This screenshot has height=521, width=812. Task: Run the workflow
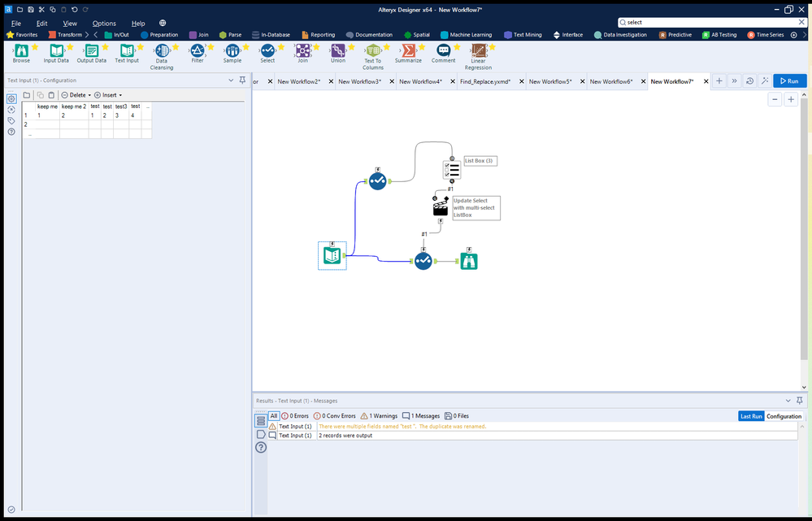(790, 80)
